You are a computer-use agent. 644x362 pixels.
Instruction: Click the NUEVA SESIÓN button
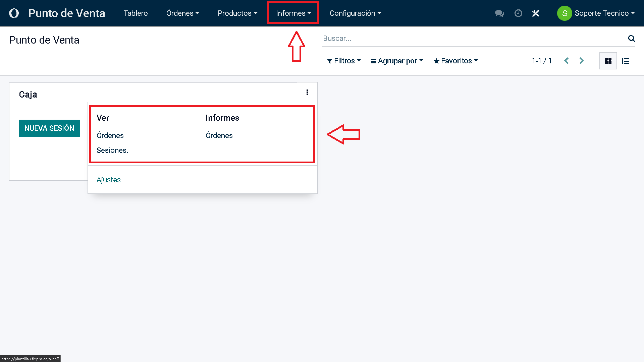pyautogui.click(x=49, y=128)
